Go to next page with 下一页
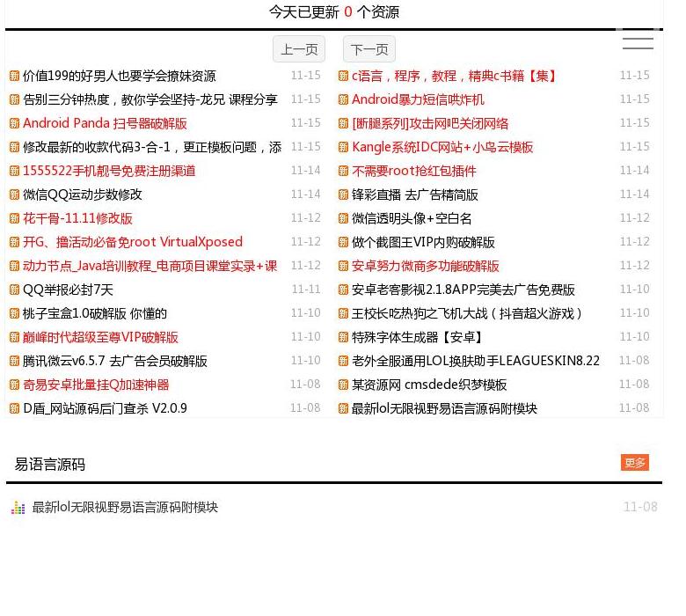 [369, 49]
